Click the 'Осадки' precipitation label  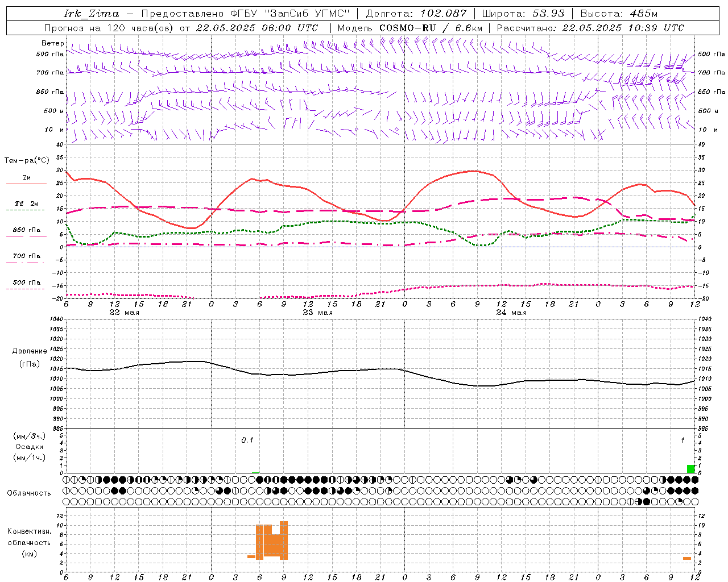[x=30, y=447]
